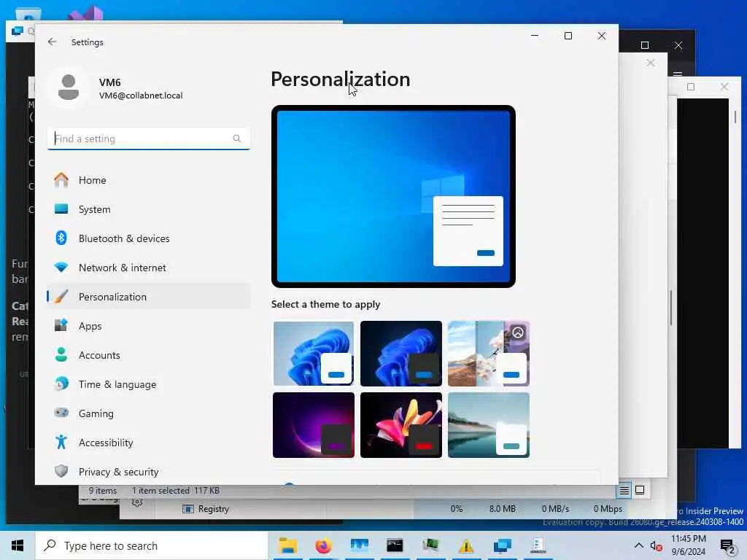This screenshot has height=560, width=747.
Task: Switch File Explorer to large icons view
Action: 640,490
